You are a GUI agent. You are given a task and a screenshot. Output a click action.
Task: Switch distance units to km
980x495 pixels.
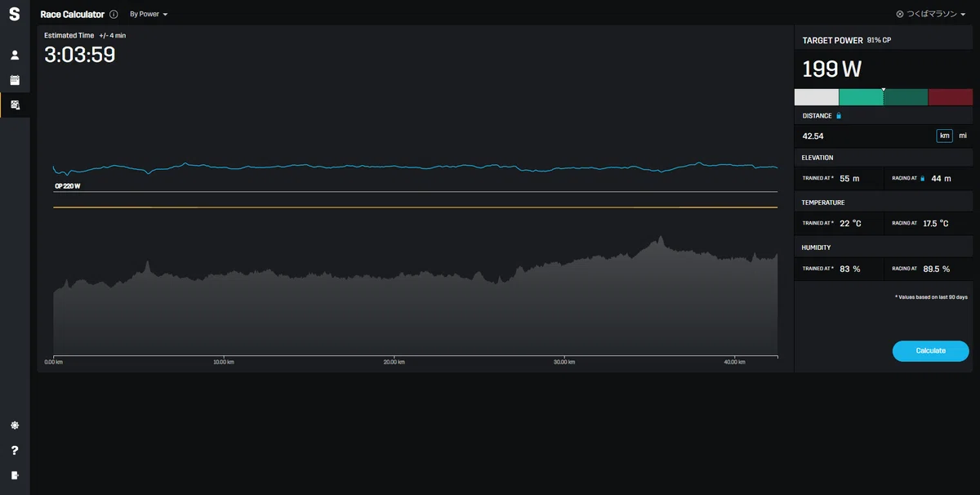click(945, 136)
